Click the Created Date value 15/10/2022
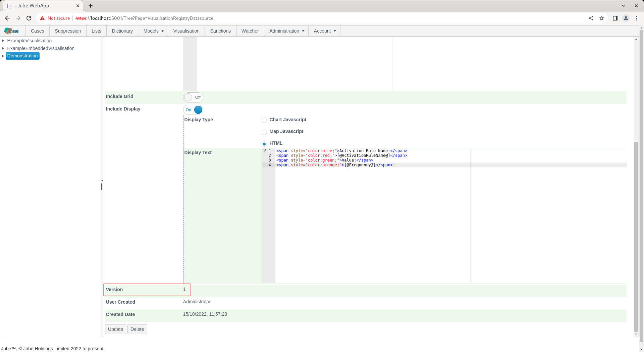This screenshot has width=644, height=352. click(x=205, y=314)
